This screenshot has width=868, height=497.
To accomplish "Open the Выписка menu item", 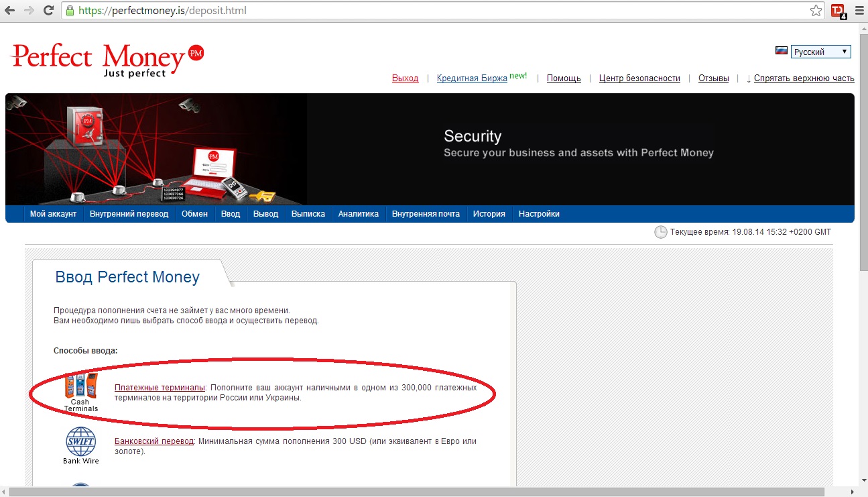I will (308, 214).
